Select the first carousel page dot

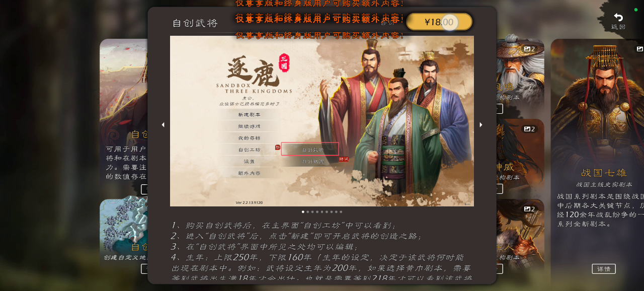(x=303, y=212)
